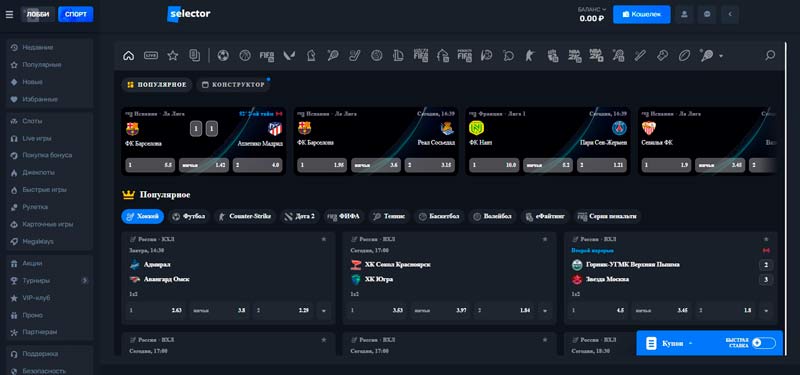
Task: Toggle the Быстрая ставка switch
Action: [x=763, y=343]
